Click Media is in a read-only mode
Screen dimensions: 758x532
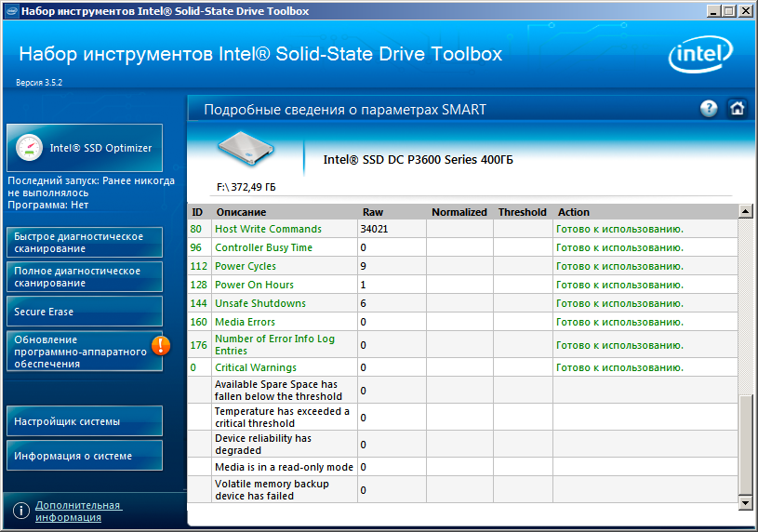point(284,467)
